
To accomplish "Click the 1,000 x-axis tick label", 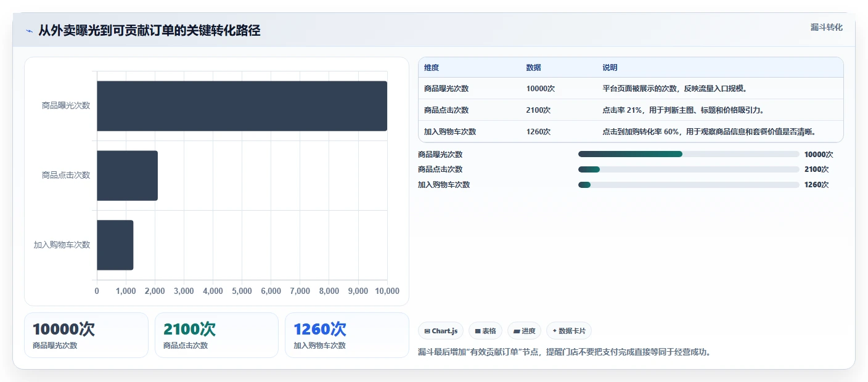I will tap(126, 291).
